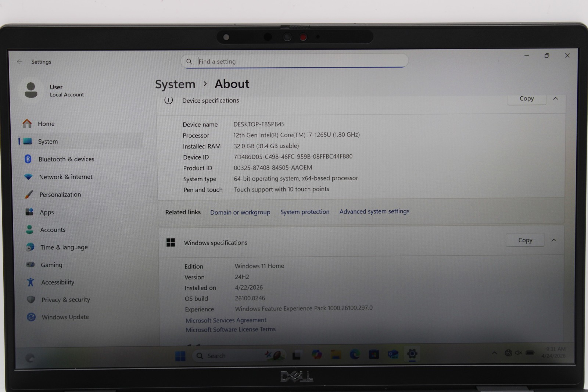The image size is (588, 392).
Task: Click the Find a setting search box
Action: [294, 61]
